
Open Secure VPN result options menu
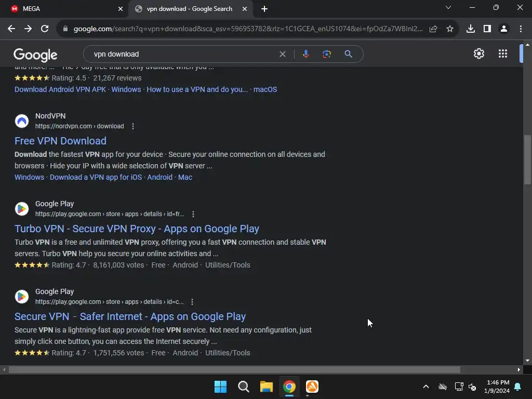pyautogui.click(x=192, y=302)
